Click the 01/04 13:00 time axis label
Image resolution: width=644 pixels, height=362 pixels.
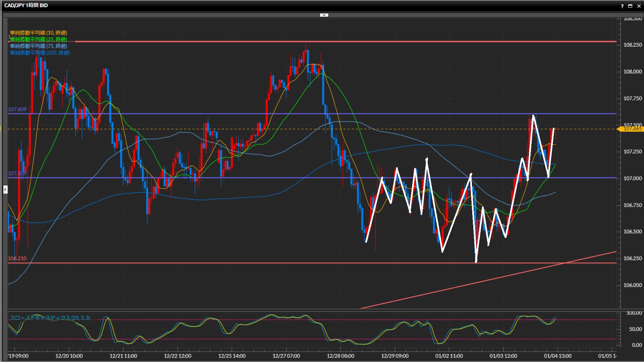(x=557, y=356)
